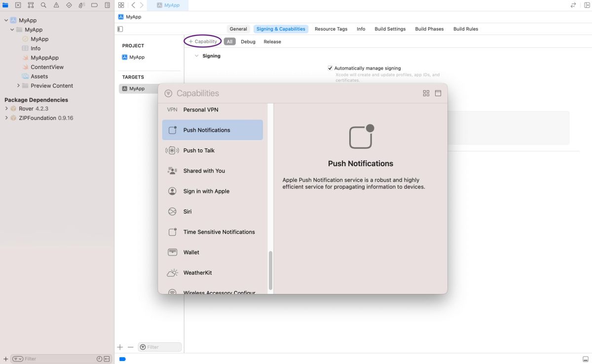Open the Find navigator magnifier icon
Viewport: 592px width, 364px height.
point(43,5)
